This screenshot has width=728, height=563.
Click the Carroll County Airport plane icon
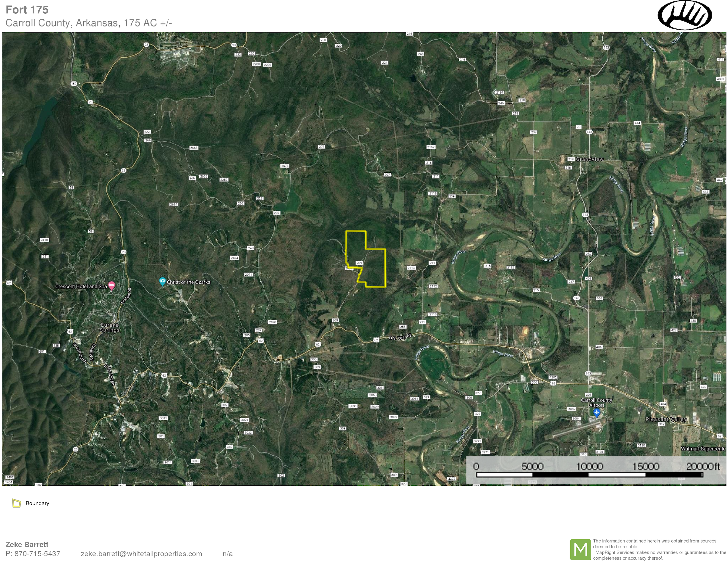pyautogui.click(x=597, y=413)
